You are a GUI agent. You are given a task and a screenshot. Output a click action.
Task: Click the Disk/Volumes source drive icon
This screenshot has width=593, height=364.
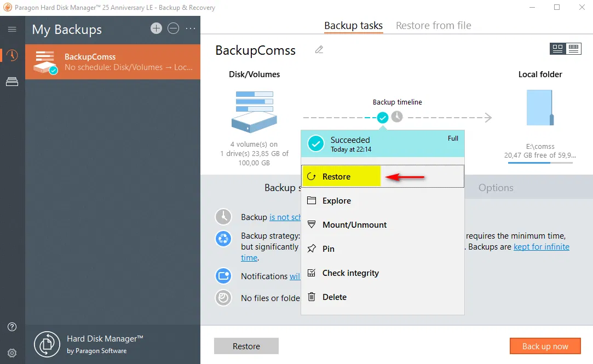(254, 112)
